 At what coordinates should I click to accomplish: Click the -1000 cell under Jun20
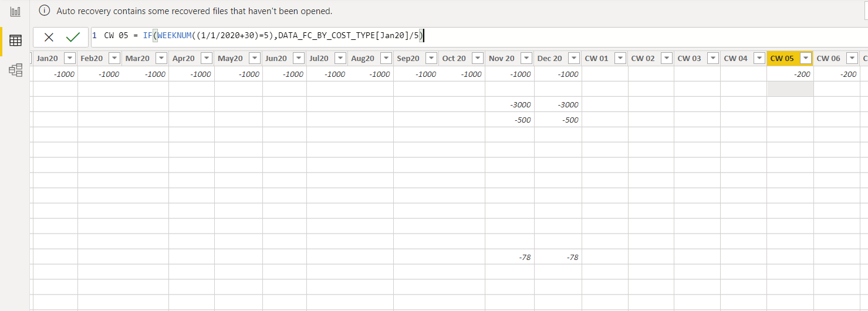coord(284,74)
